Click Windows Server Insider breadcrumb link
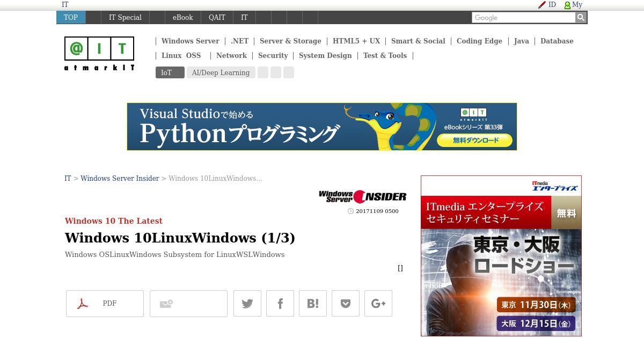The height and width of the screenshot is (338, 644). tap(120, 178)
